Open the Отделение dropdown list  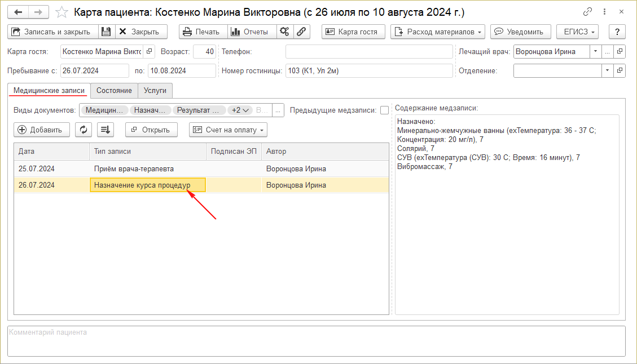pyautogui.click(x=607, y=71)
